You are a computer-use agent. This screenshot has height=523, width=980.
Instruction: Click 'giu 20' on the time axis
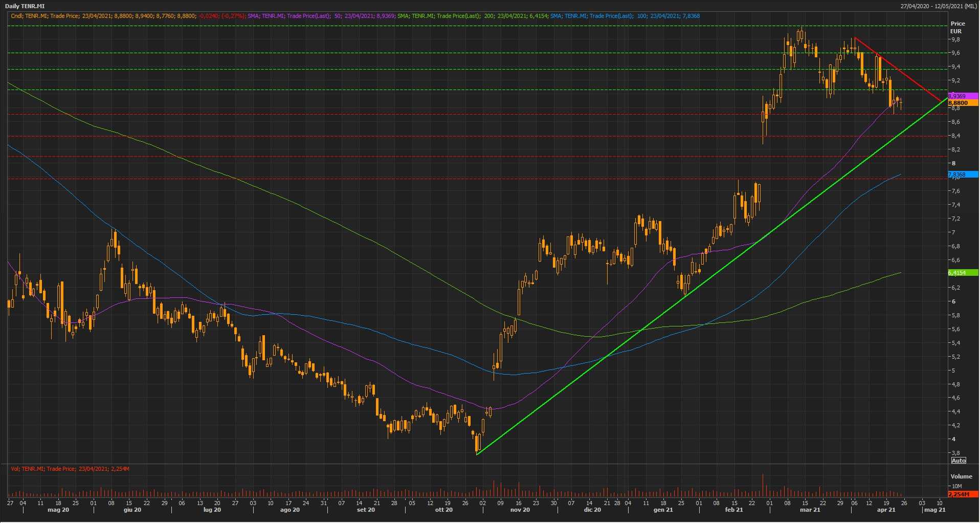132,510
